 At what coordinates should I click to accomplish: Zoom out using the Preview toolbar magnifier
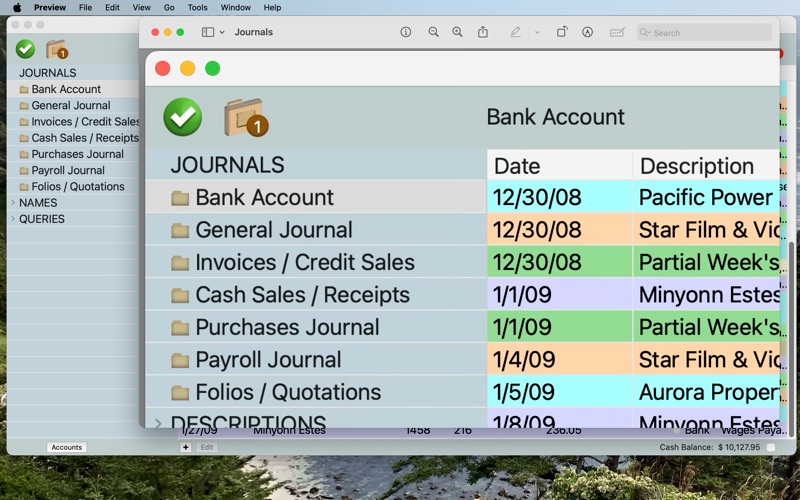[433, 32]
